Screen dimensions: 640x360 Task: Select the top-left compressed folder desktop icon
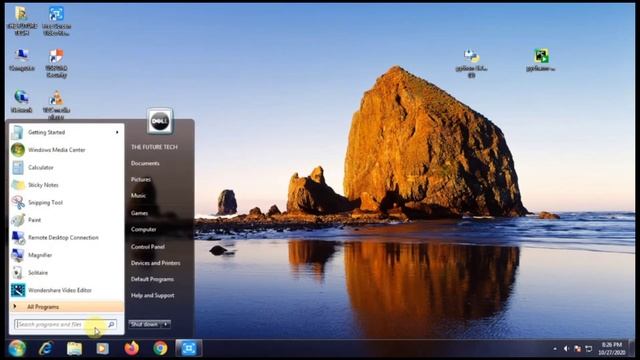click(x=22, y=20)
